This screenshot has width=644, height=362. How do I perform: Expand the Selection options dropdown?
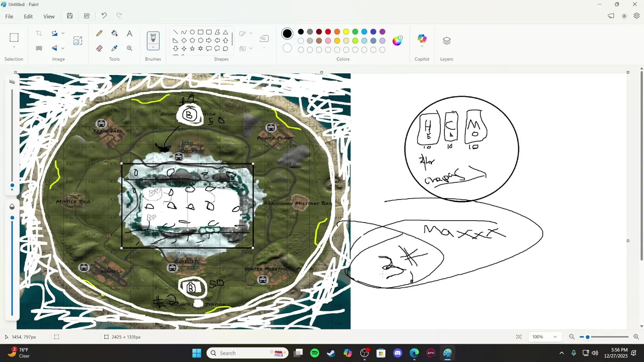click(14, 47)
